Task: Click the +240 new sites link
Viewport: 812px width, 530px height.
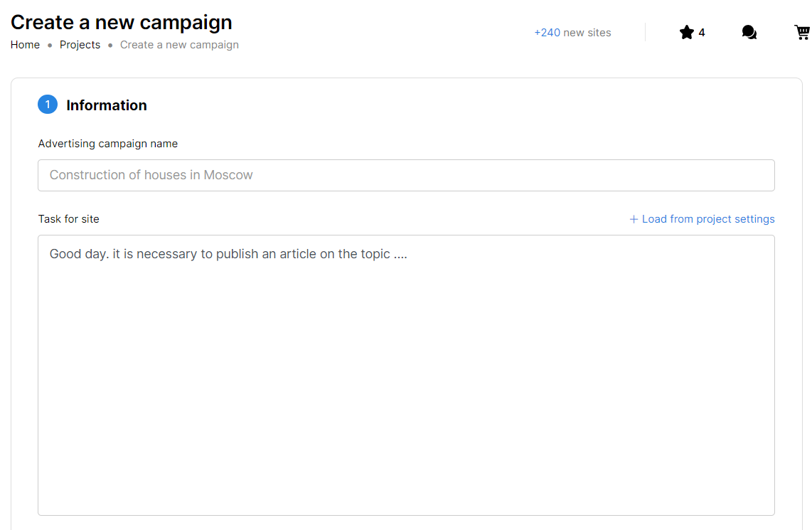Action: (x=572, y=32)
